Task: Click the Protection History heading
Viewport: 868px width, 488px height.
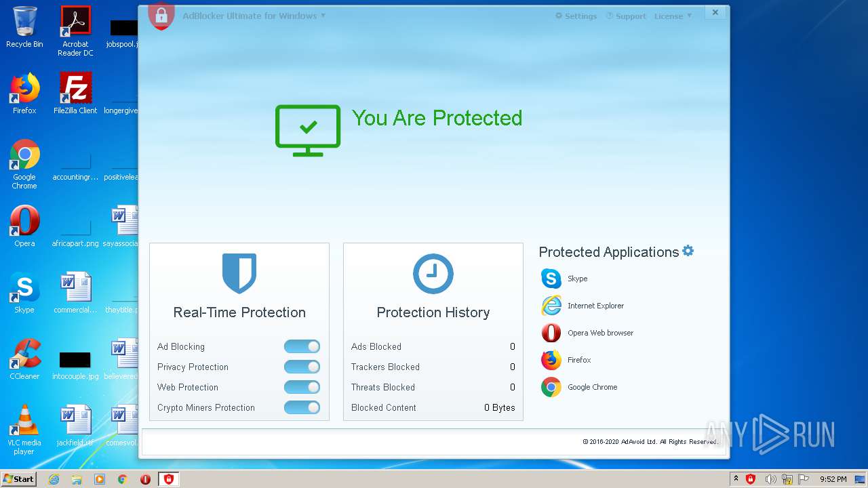Action: pyautogui.click(x=433, y=312)
